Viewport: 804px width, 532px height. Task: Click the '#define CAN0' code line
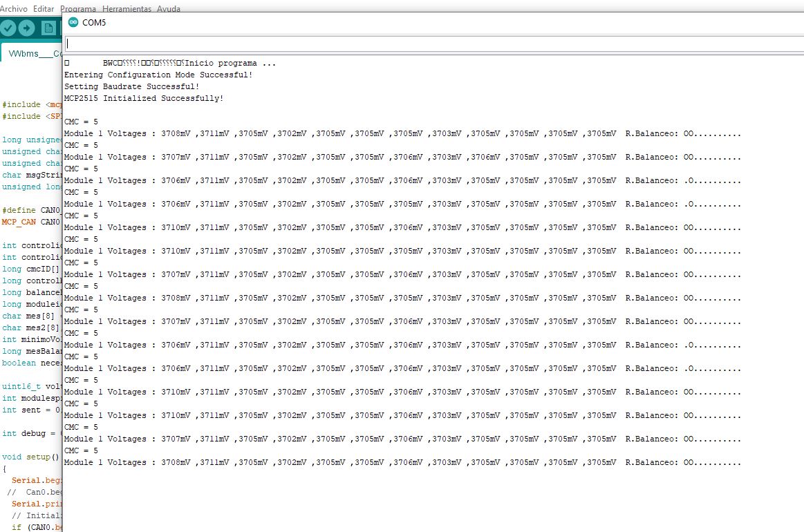32,210
